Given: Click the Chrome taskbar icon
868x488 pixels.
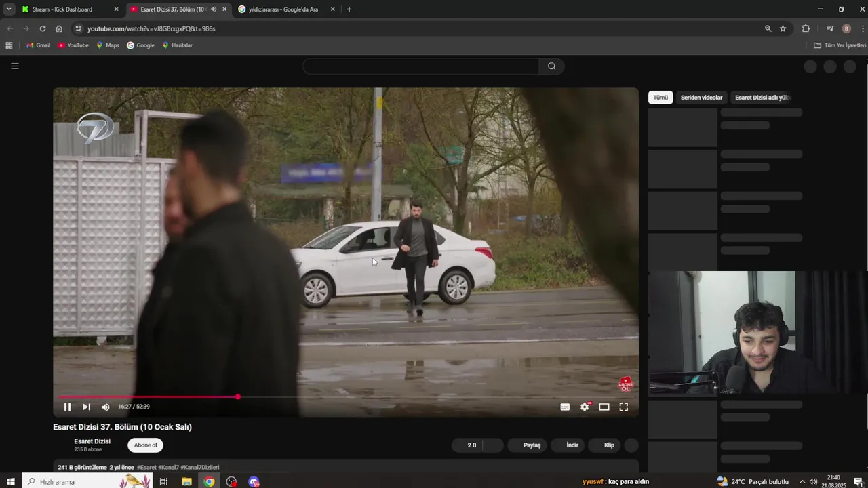Looking at the screenshot, I should pos(209,481).
